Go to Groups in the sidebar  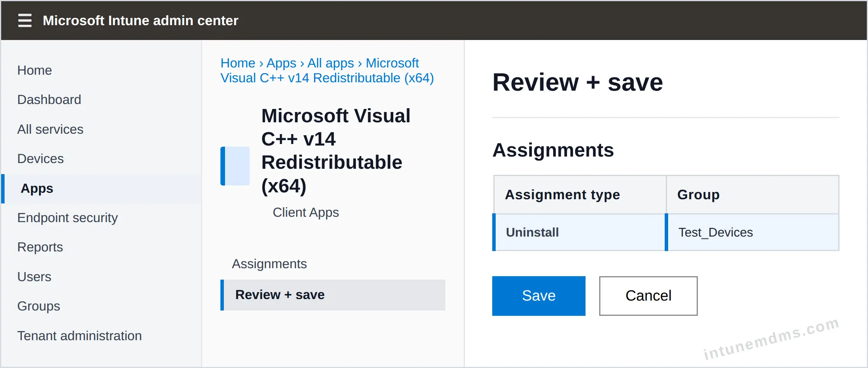pos(38,306)
